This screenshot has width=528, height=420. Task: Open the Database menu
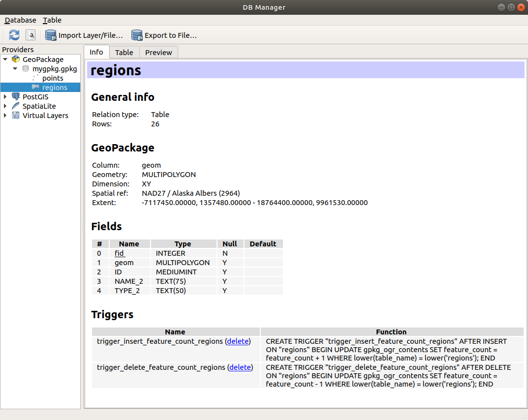(x=20, y=20)
